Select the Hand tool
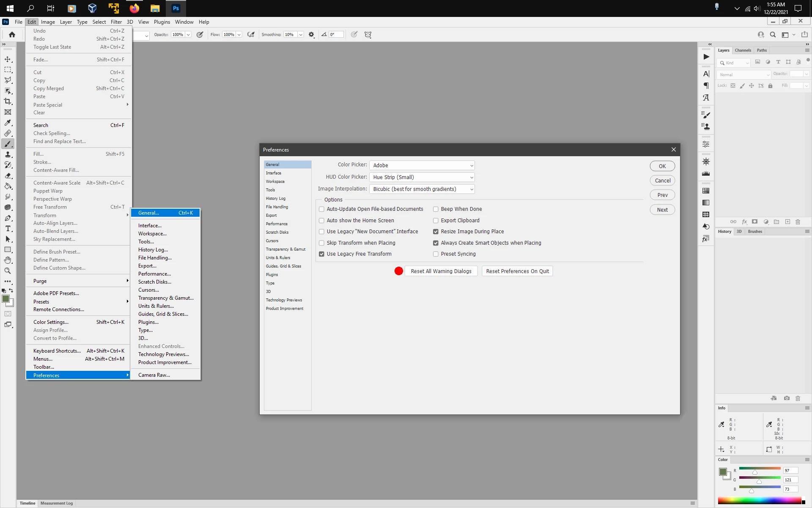The height and width of the screenshot is (508, 812). tap(8, 260)
